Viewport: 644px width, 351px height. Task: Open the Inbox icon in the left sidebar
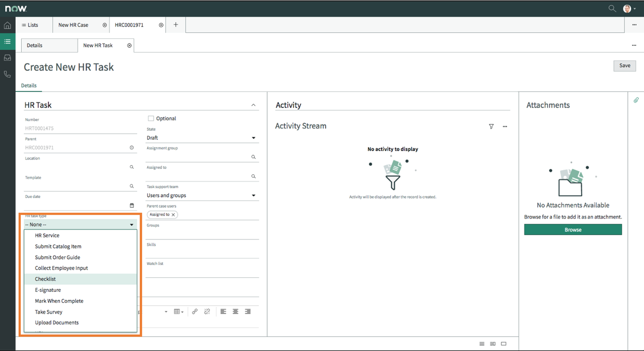7,58
